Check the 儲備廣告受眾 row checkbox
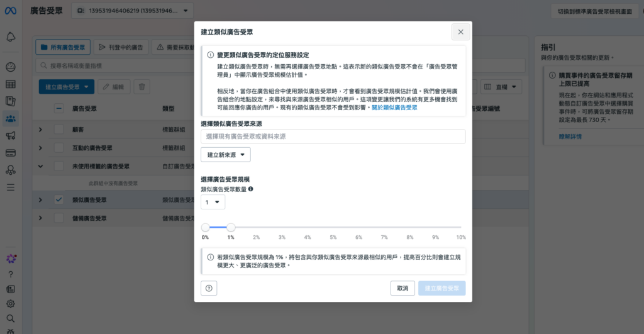The width and height of the screenshot is (644, 334). click(58, 218)
